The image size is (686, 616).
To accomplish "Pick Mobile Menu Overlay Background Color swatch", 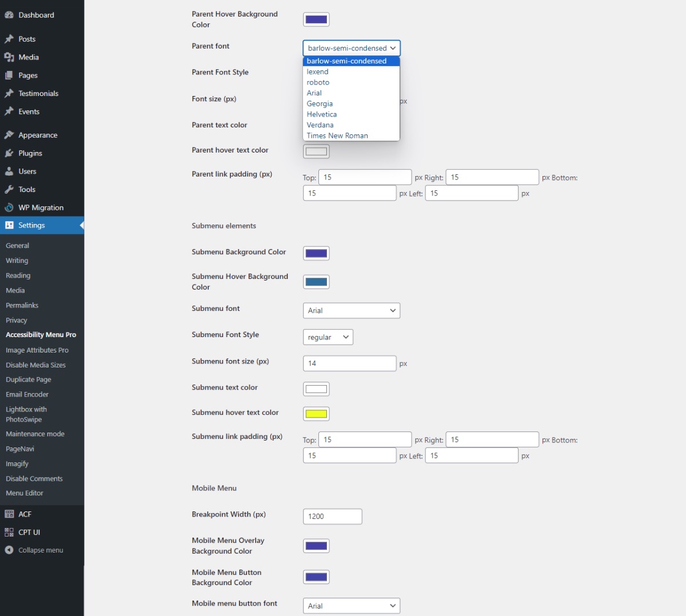I will [316, 546].
